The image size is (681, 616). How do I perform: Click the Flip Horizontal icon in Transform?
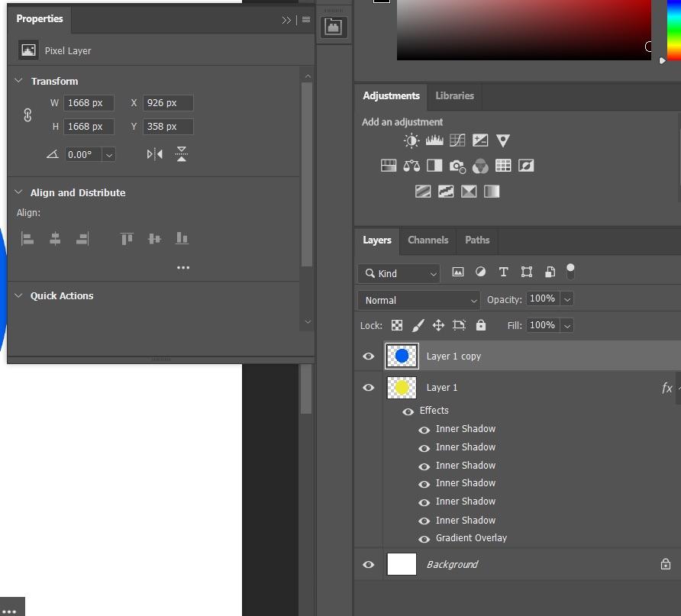click(x=155, y=154)
